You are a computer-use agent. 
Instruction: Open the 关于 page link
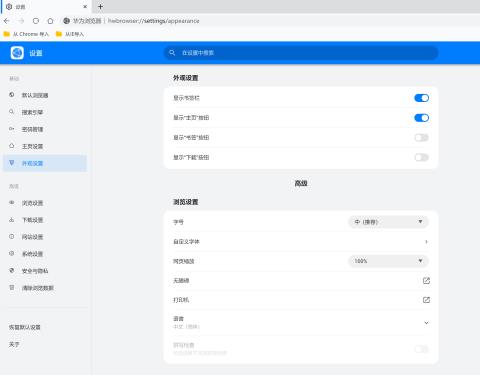coord(14,344)
